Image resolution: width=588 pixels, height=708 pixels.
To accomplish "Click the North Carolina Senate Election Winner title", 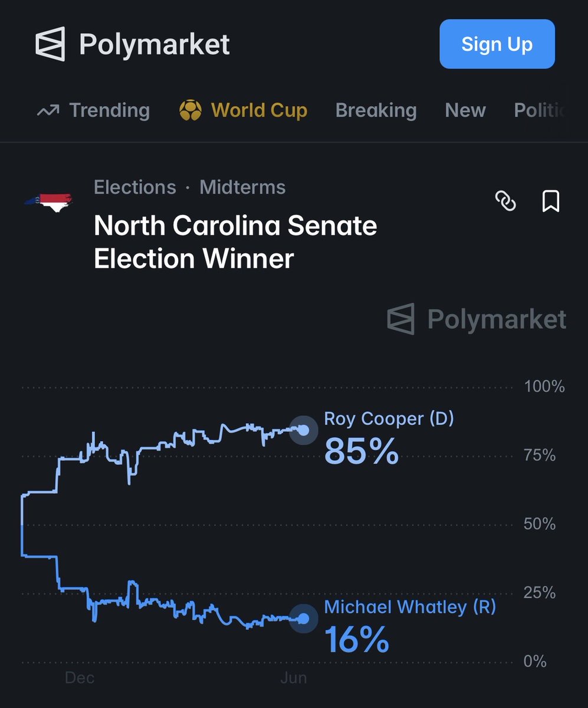I will tap(235, 242).
